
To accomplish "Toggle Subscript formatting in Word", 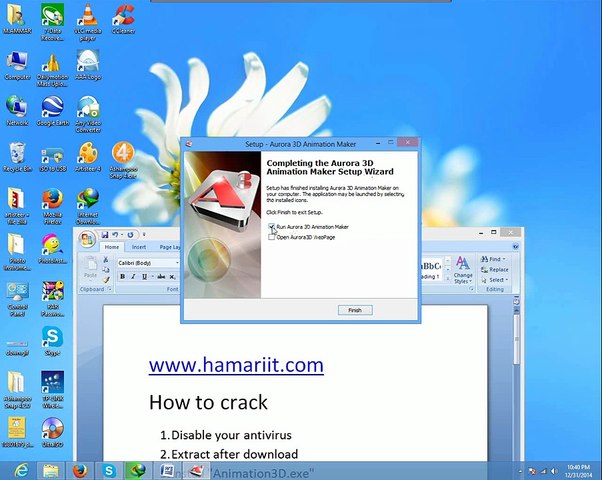I will point(172,276).
